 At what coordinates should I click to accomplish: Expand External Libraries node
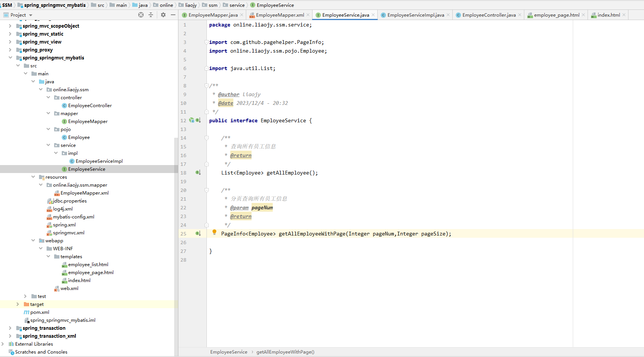tap(3, 344)
